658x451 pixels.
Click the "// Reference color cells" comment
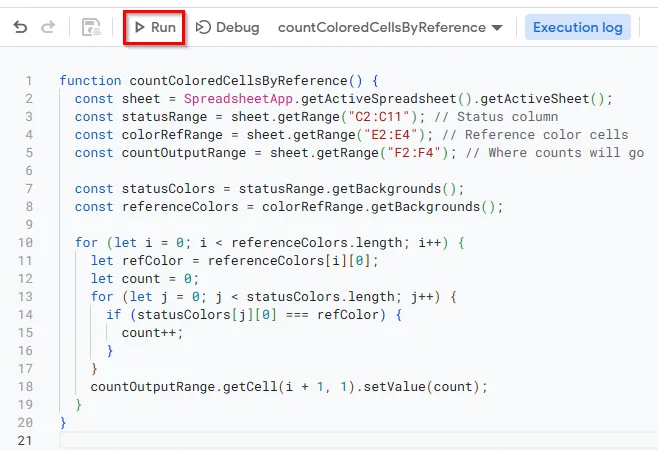(x=535, y=135)
